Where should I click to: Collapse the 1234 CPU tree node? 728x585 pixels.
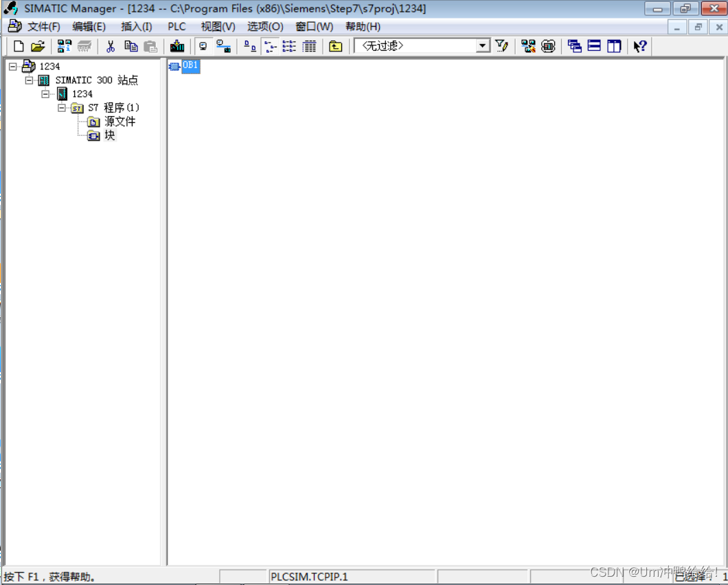[45, 94]
